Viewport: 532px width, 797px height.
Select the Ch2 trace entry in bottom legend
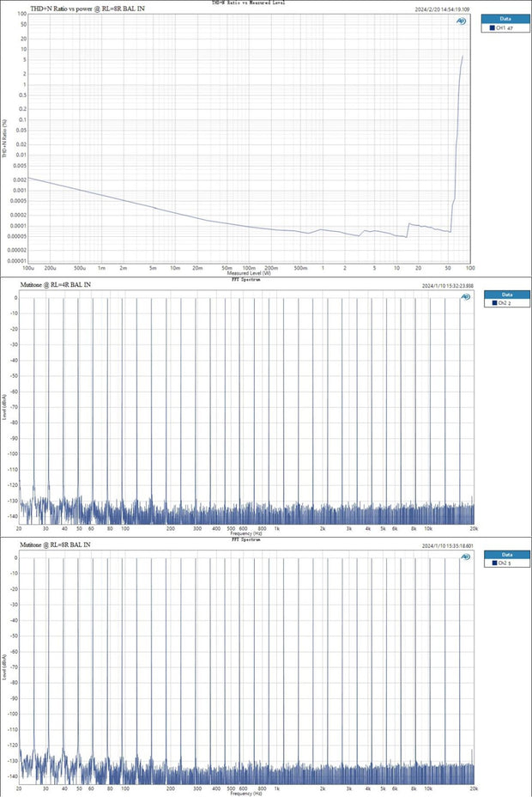504,563
